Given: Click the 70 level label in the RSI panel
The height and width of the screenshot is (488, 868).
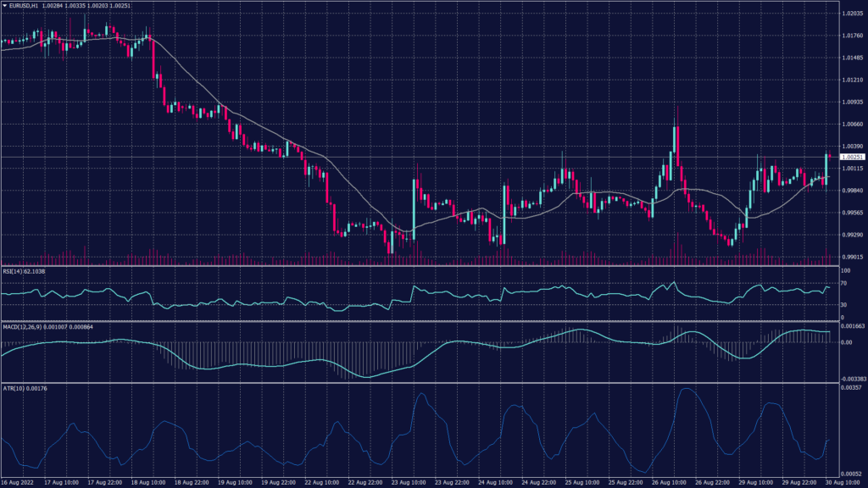Looking at the screenshot, I should [842, 285].
